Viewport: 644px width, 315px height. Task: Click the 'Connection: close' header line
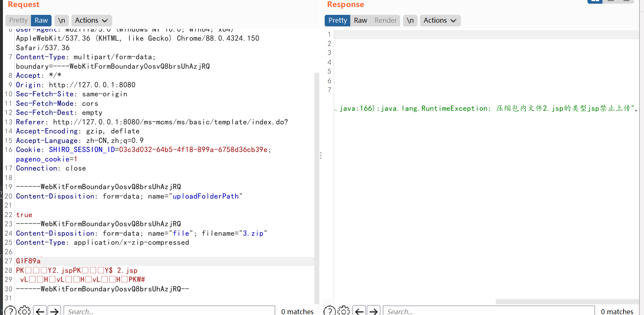click(51, 168)
